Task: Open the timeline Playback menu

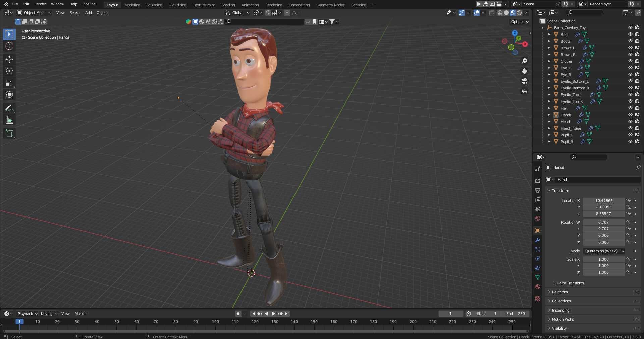Action: coord(27,314)
